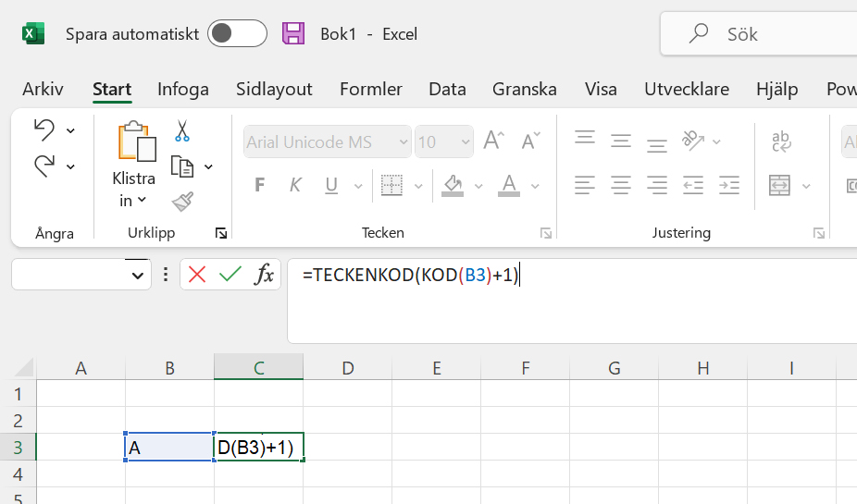The width and height of the screenshot is (857, 504).
Task: Open the Arial Unicode MS font dropdown
Action: pyautogui.click(x=404, y=142)
